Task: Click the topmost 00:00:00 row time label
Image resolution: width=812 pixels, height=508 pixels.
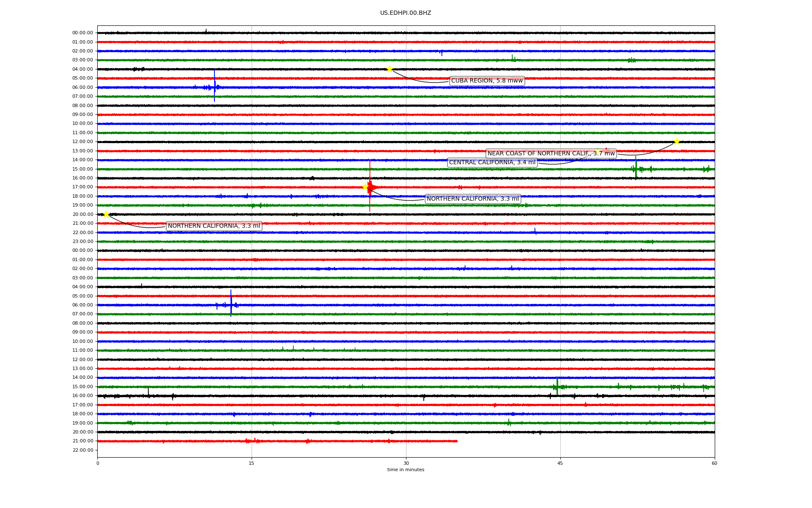Action: coord(82,33)
